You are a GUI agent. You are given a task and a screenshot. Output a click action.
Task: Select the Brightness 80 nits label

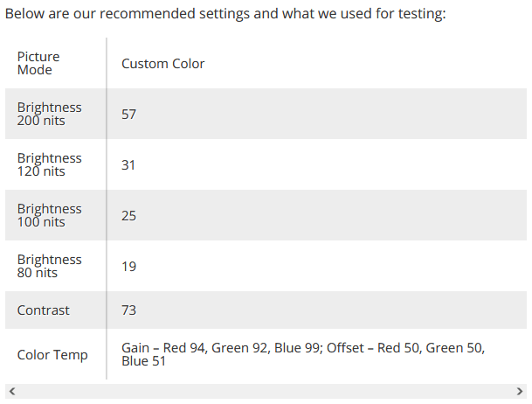tap(49, 266)
